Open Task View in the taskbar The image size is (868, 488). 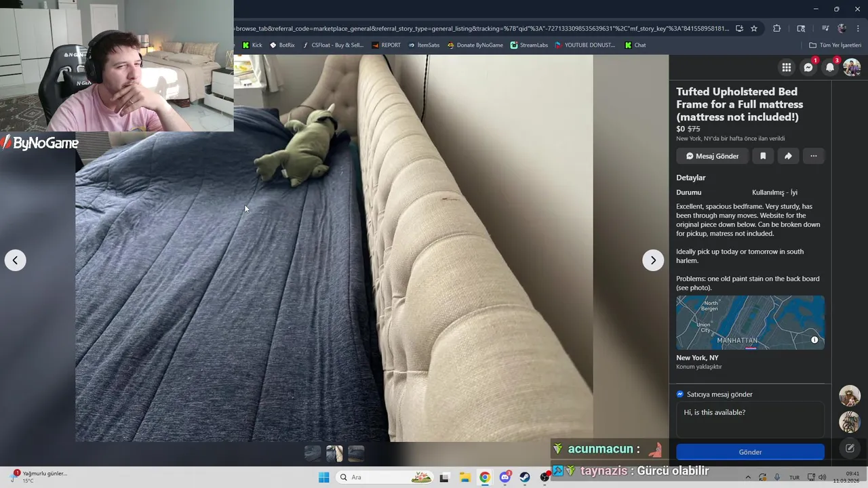tap(444, 477)
